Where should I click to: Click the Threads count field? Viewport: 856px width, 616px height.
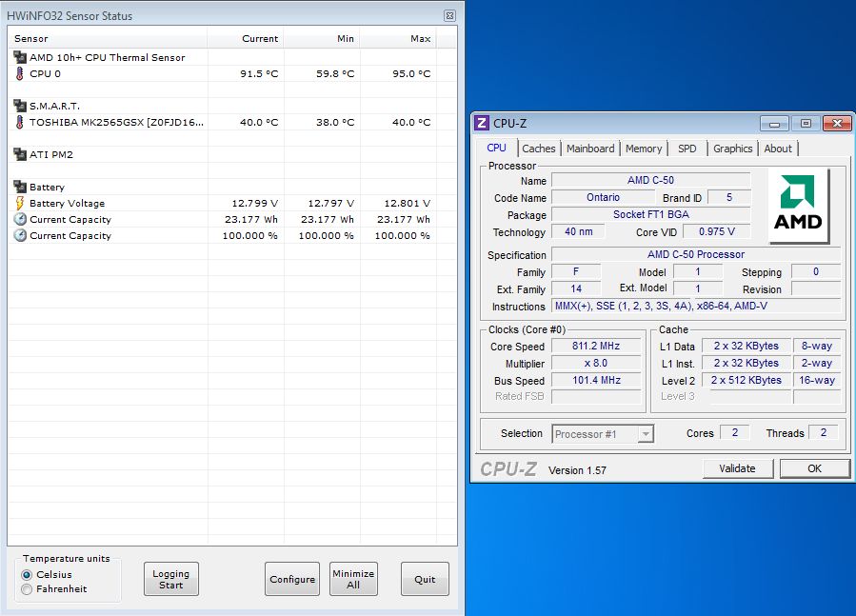(x=824, y=432)
